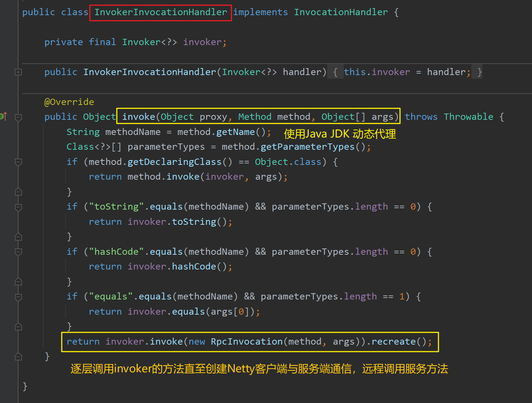The image size is (532, 403).
Task: Click the "toString" string literal
Action: pyautogui.click(x=116, y=207)
